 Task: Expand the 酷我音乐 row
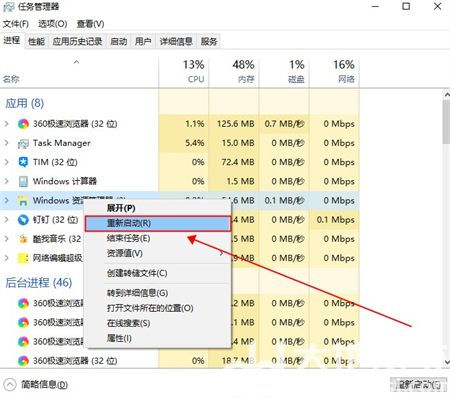pyautogui.click(x=6, y=239)
